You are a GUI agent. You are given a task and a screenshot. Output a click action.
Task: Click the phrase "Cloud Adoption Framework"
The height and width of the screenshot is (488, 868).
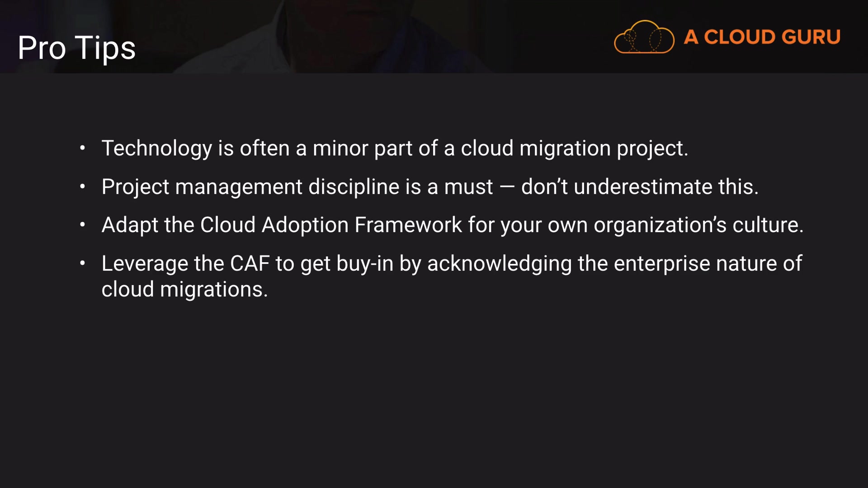click(x=331, y=225)
